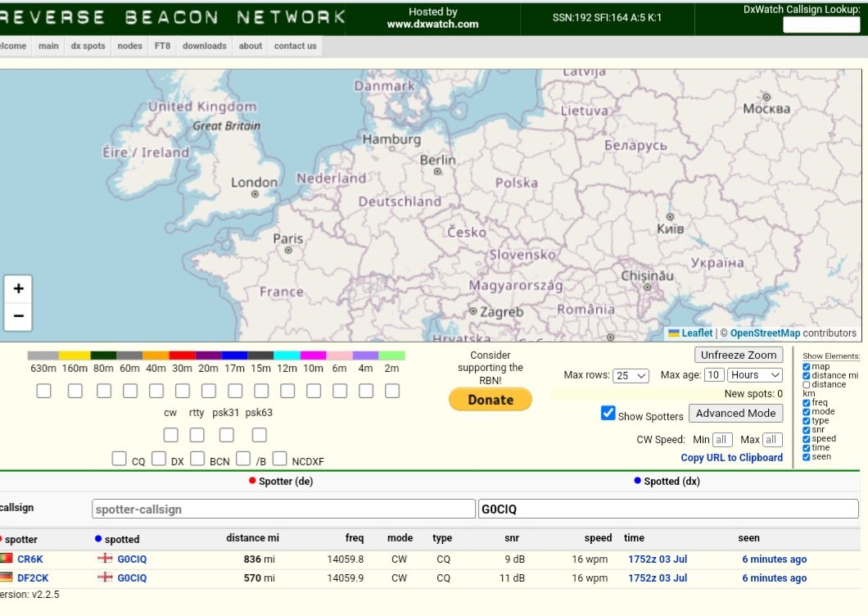Open the Max rows dropdown
The height and width of the screenshot is (616, 868).
[631, 376]
